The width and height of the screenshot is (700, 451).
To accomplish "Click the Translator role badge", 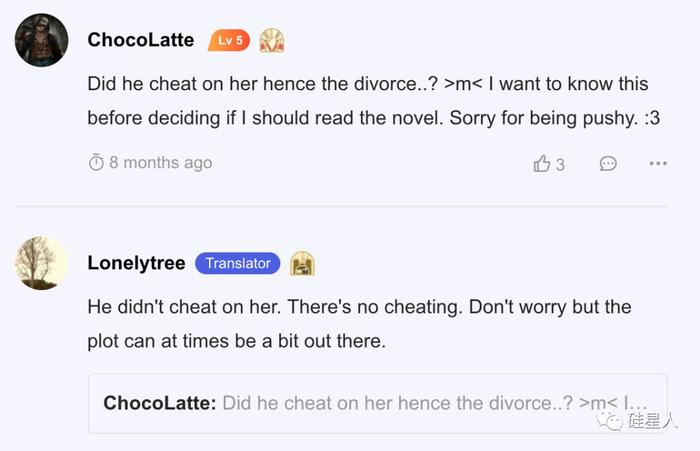I will point(238,263).
